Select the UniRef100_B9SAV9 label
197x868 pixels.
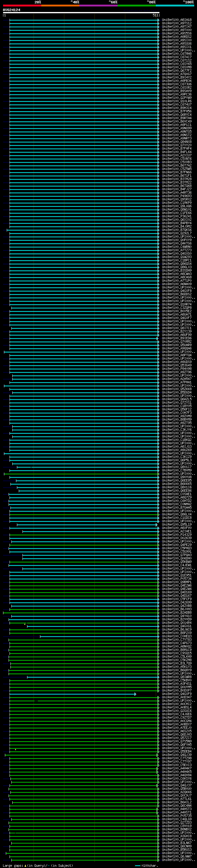[x=177, y=91]
